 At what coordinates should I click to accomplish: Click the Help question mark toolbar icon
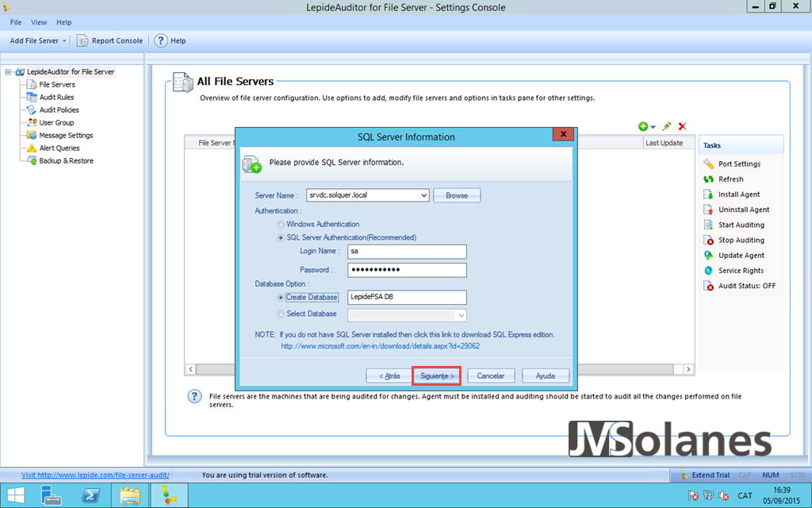pos(161,40)
